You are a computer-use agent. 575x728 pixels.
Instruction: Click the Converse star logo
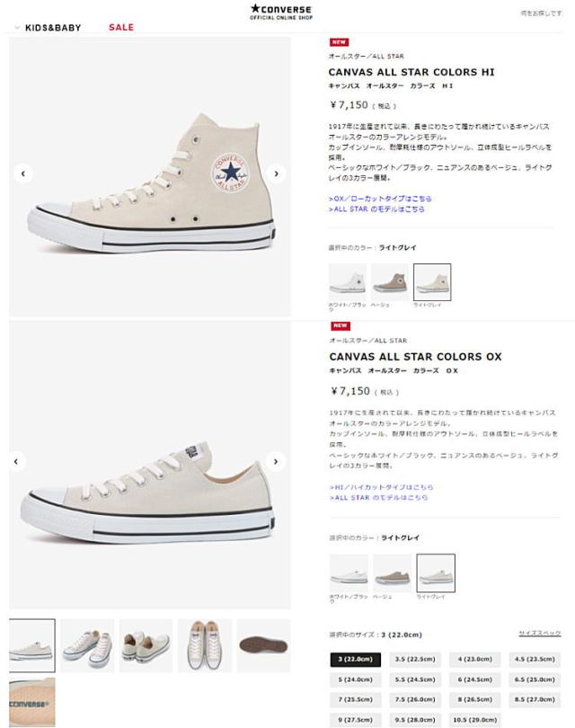tap(281, 12)
